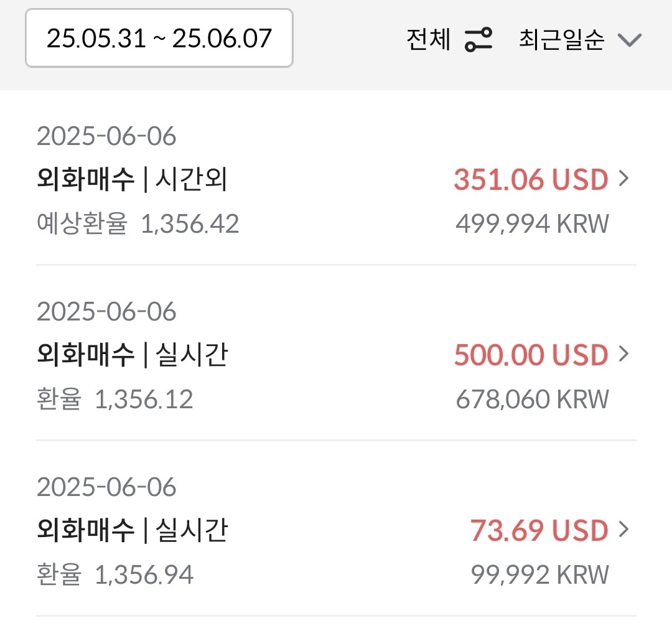The height and width of the screenshot is (641, 672).
Task: Tap the 예상환율 1,356.42 rate text
Action: [x=138, y=223]
